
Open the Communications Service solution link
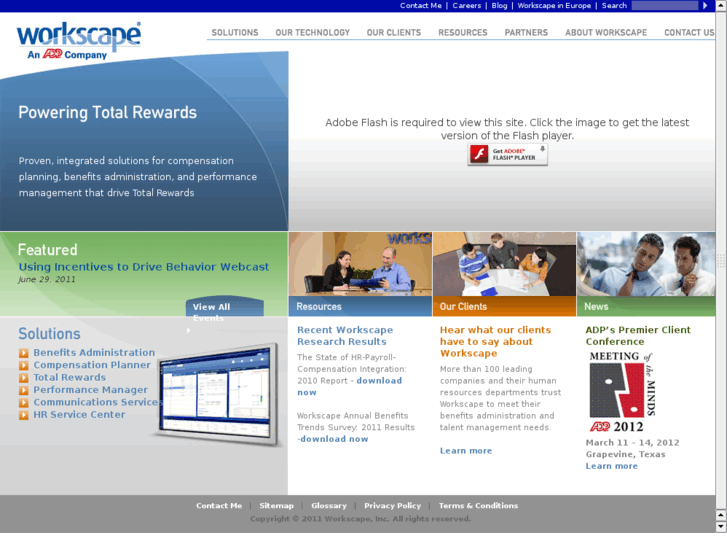(x=96, y=402)
